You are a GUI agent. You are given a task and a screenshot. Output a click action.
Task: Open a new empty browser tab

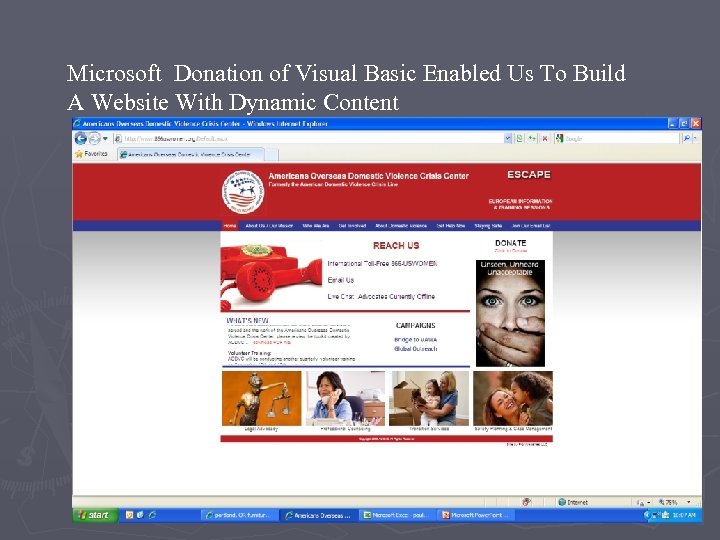(271, 155)
